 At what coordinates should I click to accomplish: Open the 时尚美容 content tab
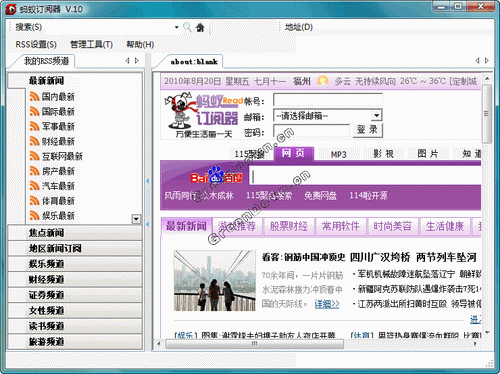(x=393, y=227)
